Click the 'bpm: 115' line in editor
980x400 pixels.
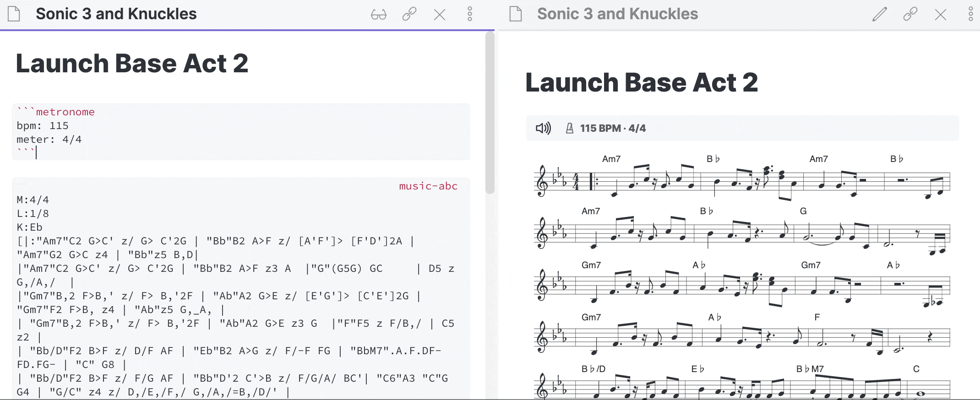[43, 125]
